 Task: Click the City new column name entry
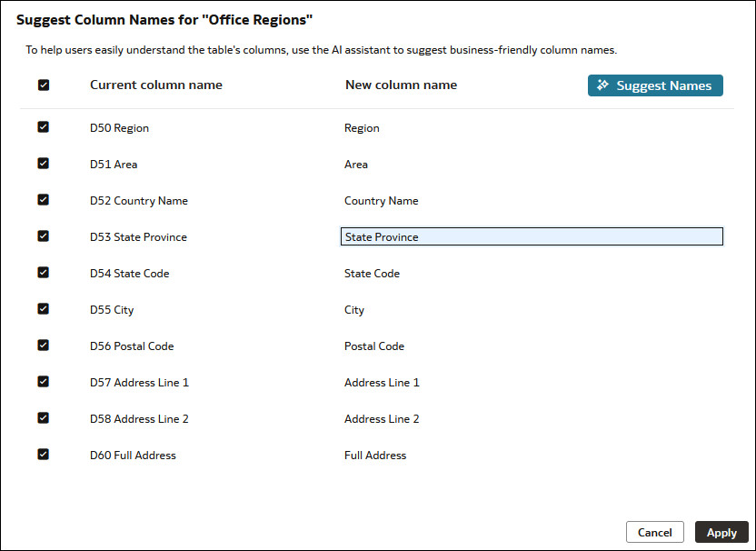[x=353, y=309]
